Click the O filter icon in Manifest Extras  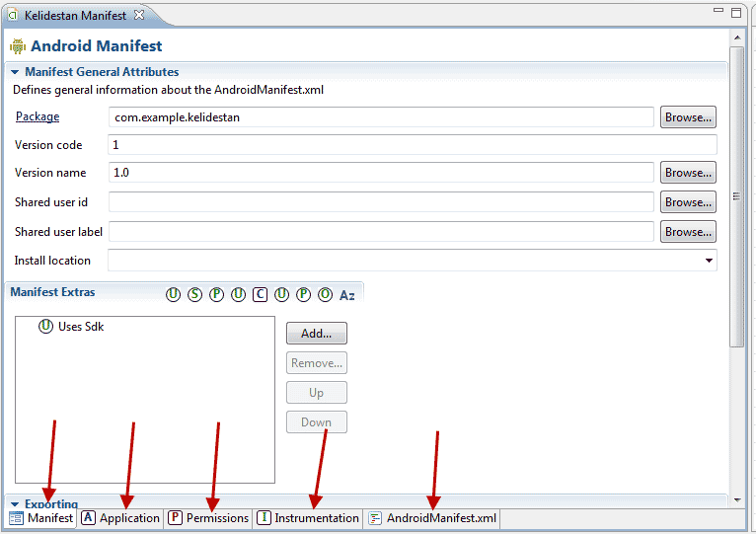point(325,294)
